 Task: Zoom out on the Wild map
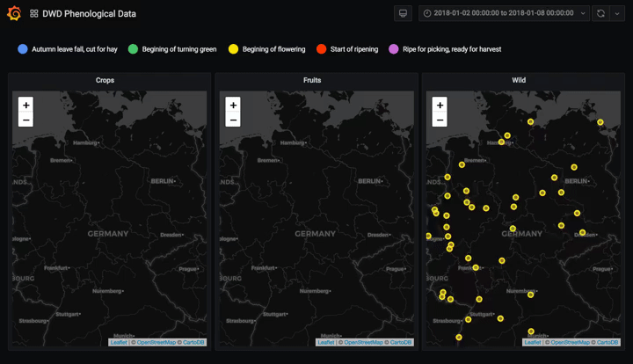tap(440, 120)
